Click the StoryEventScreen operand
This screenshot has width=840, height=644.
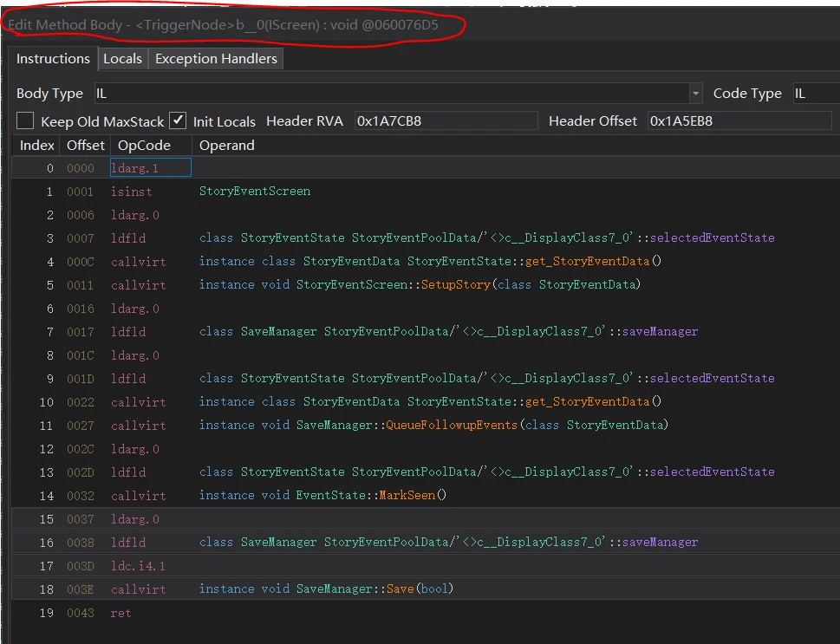(x=255, y=192)
